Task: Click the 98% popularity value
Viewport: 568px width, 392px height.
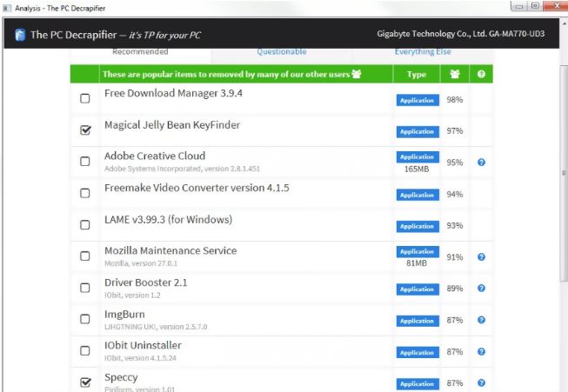Action: point(455,100)
